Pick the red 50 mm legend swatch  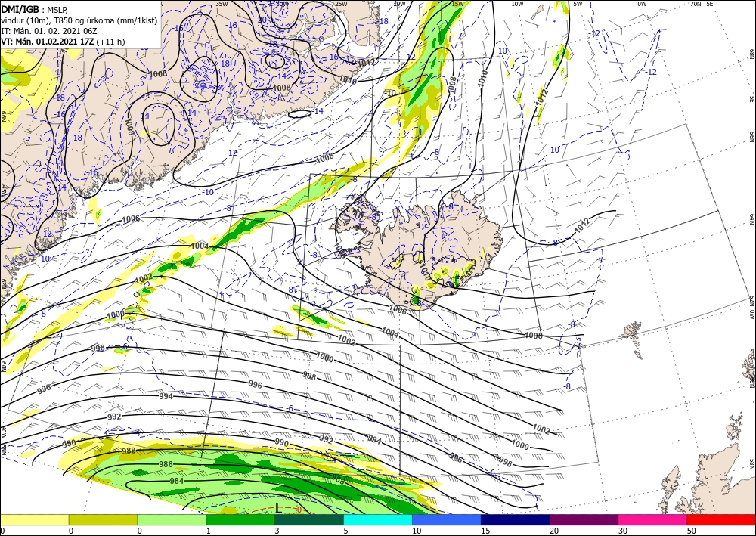click(721, 519)
